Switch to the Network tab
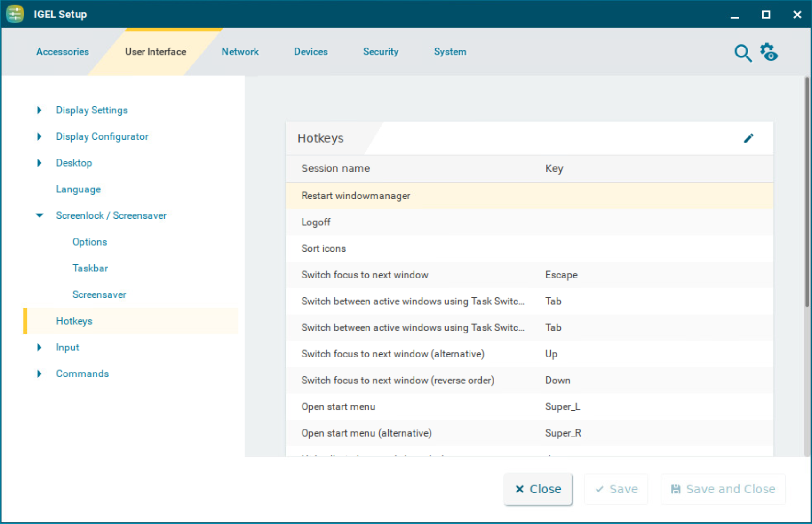Image resolution: width=812 pixels, height=524 pixels. coord(240,52)
